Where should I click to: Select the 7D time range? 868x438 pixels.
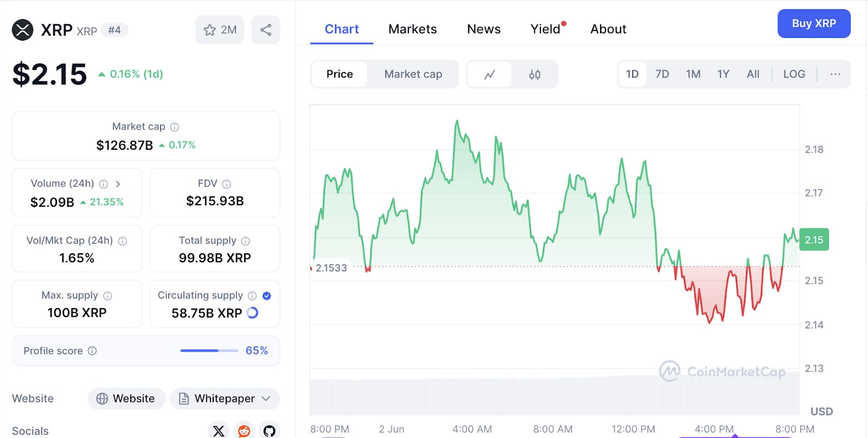point(662,74)
